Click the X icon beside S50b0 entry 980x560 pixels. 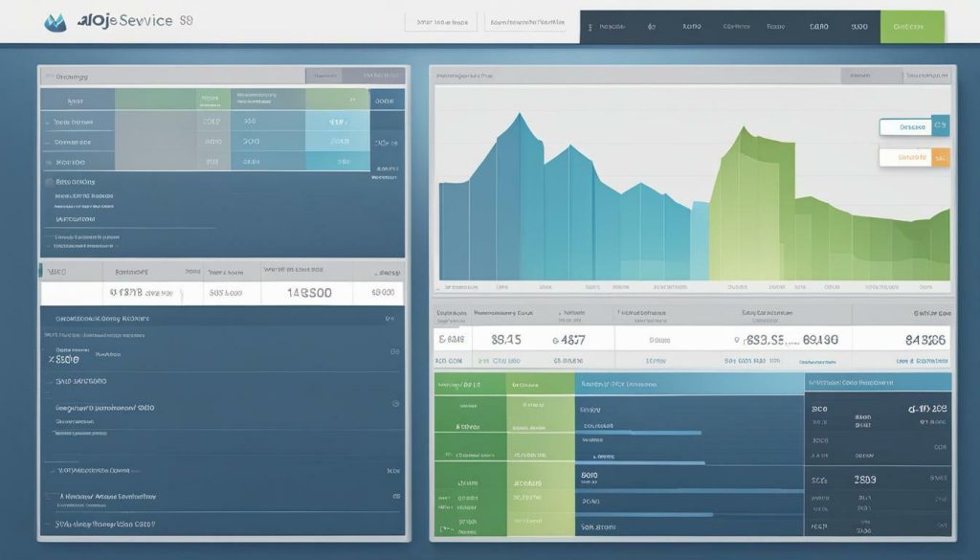(51, 361)
